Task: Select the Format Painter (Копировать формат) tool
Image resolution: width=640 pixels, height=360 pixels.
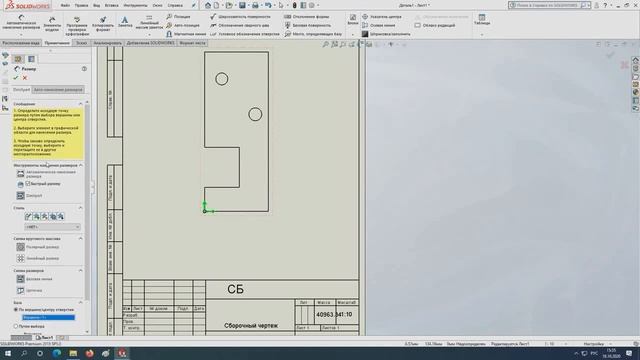Action: 103,24
